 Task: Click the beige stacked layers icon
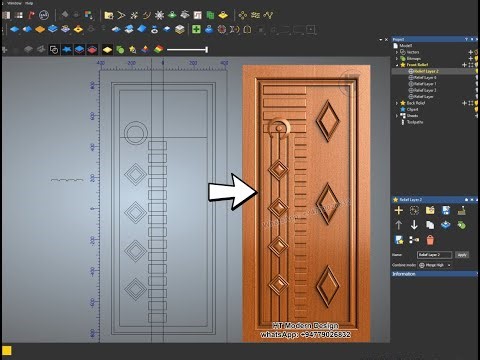(180, 30)
